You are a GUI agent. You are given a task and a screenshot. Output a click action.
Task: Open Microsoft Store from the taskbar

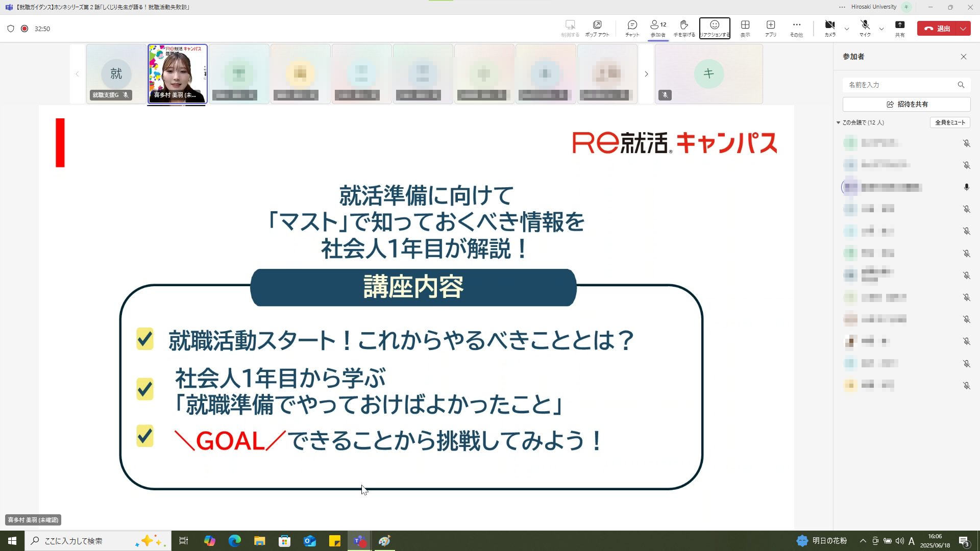(284, 541)
